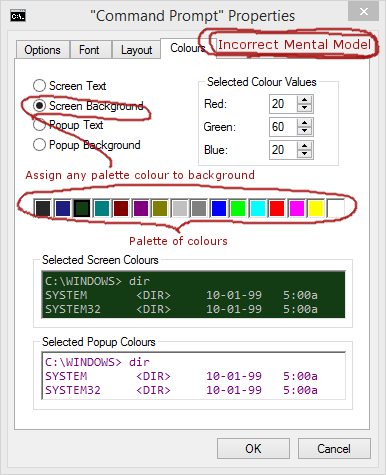
Task: Confirm changes with the OK button
Action: pyautogui.click(x=253, y=449)
